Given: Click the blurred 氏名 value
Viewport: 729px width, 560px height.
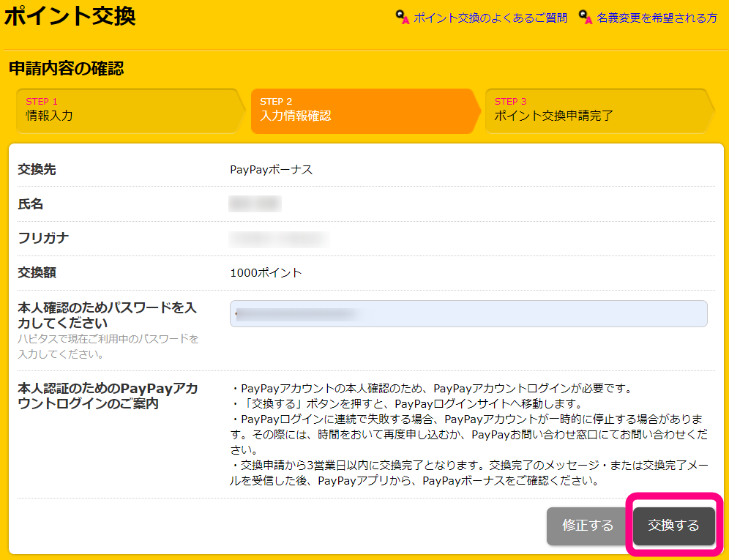Looking at the screenshot, I should pyautogui.click(x=255, y=204).
